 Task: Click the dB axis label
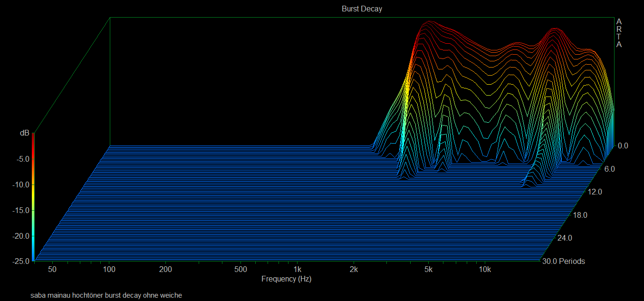[x=24, y=133]
